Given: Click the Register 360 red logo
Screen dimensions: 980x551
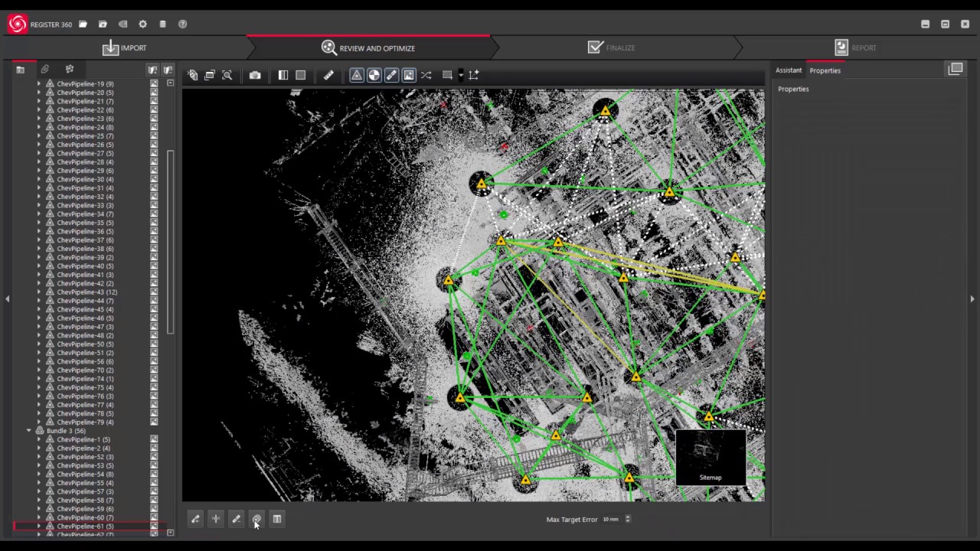Looking at the screenshot, I should point(18,24).
